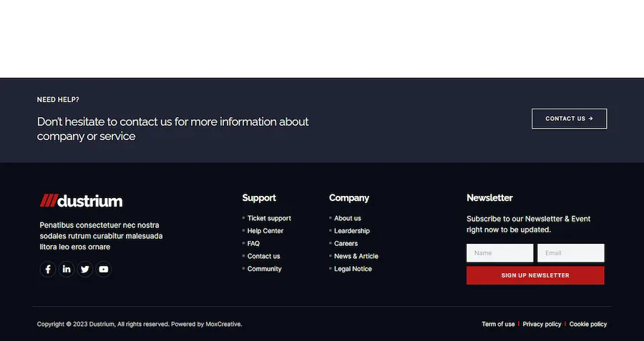
Task: Click the Dustrium logo
Action: coord(81,201)
